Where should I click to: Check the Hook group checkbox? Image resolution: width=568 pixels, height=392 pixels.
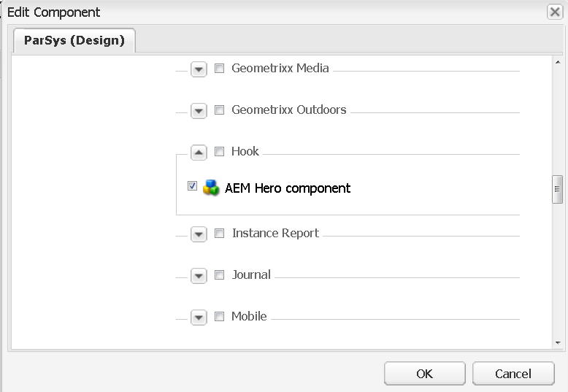click(220, 152)
